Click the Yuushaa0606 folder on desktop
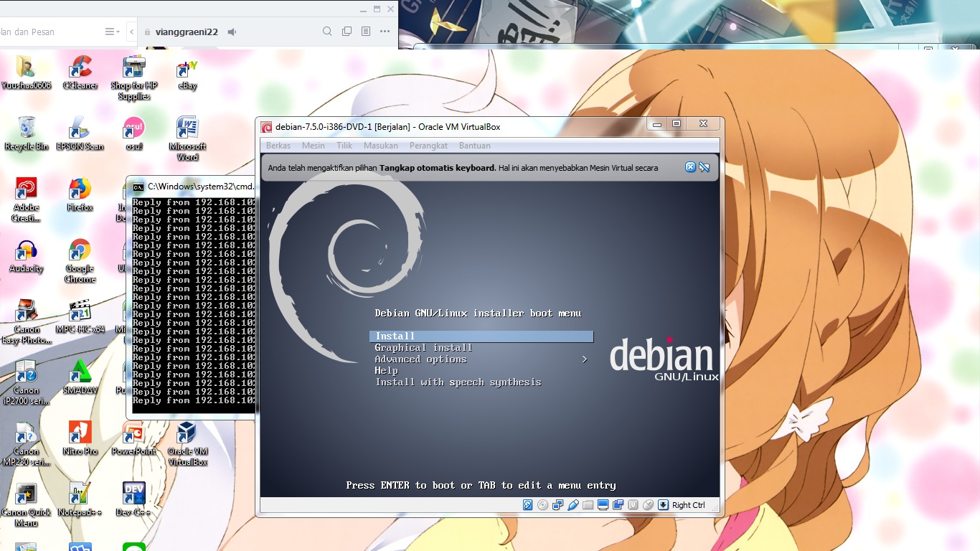Image resolution: width=980 pixels, height=551 pixels. (x=27, y=72)
